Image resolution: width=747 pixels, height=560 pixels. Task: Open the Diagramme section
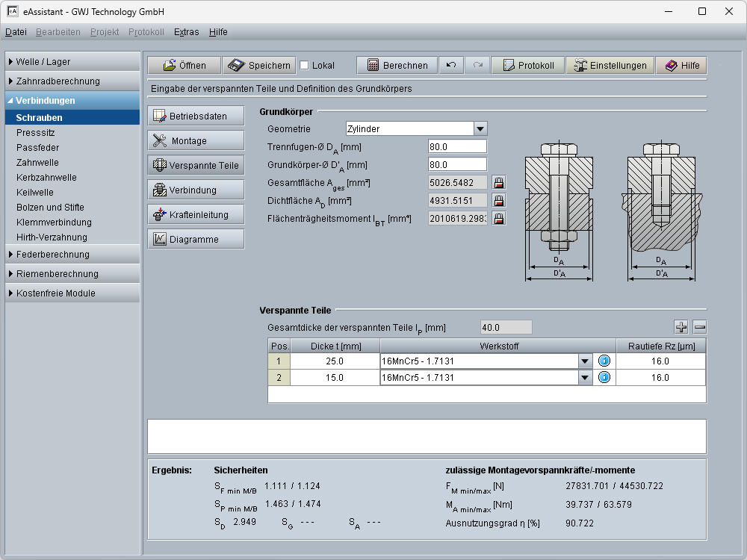coord(196,240)
